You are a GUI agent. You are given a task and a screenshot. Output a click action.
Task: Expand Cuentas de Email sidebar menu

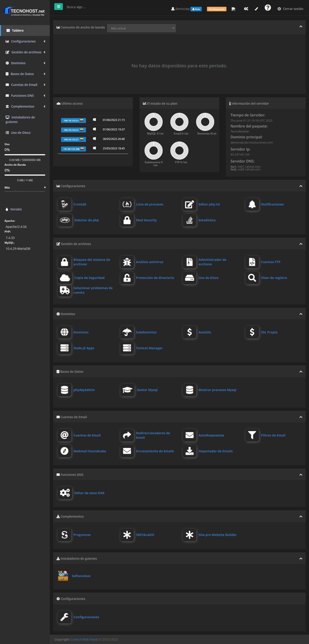[x=25, y=85]
